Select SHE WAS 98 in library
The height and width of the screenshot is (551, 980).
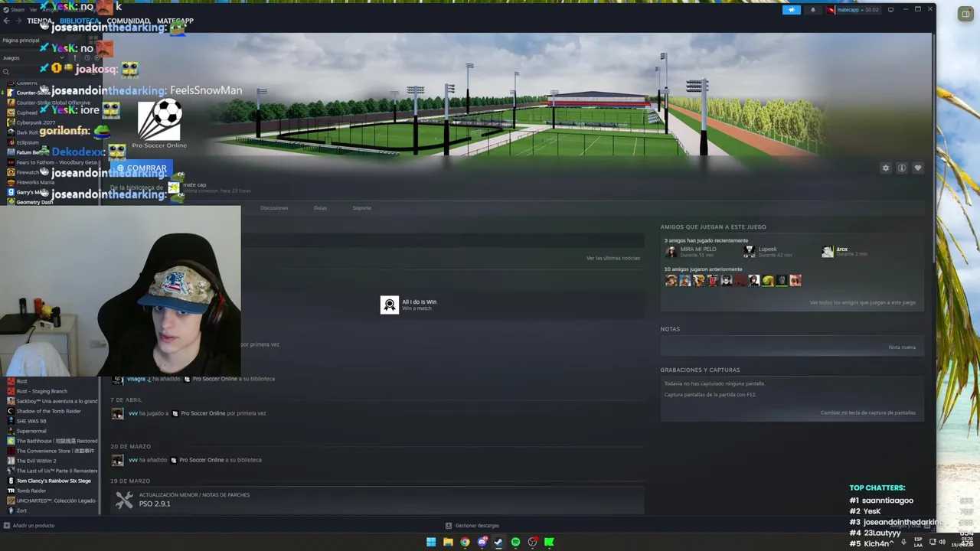coord(31,421)
